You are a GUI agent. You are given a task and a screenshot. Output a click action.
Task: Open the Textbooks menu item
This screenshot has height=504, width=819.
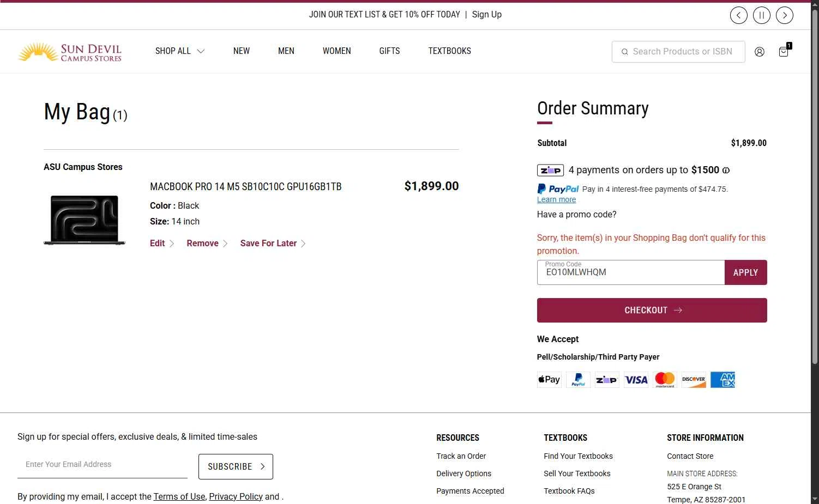[449, 51]
